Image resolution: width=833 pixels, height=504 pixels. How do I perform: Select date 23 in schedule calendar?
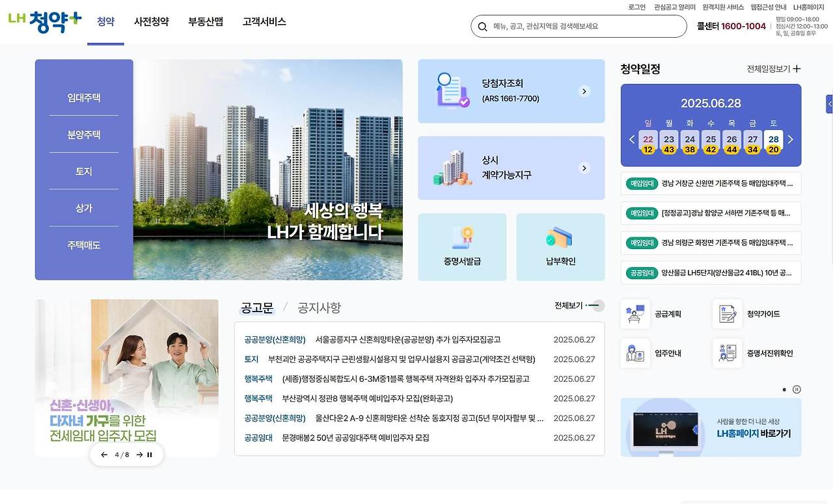click(669, 143)
